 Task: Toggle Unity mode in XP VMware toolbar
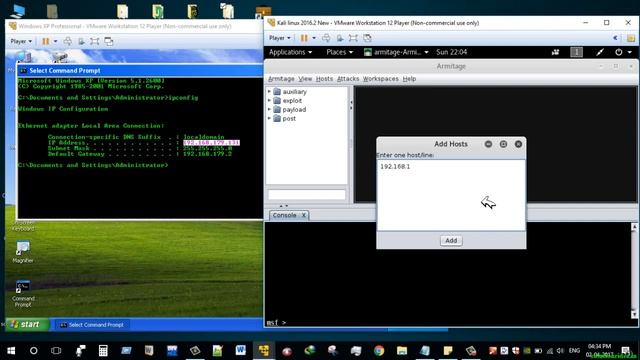coord(109,41)
